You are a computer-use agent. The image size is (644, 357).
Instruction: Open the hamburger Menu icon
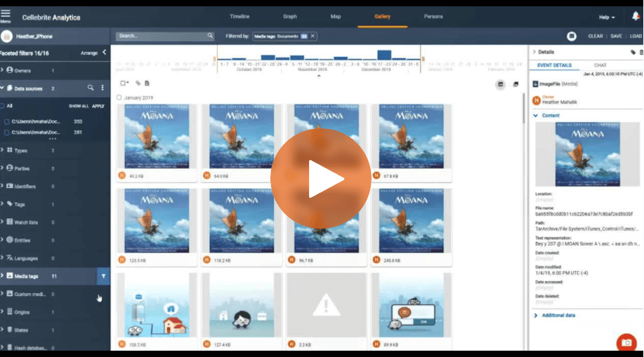6,14
